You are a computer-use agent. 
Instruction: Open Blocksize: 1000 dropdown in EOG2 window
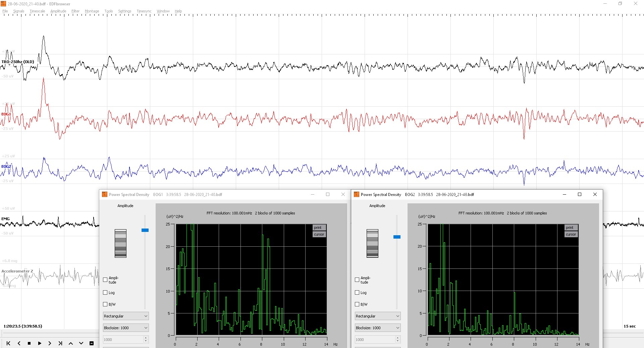378,328
